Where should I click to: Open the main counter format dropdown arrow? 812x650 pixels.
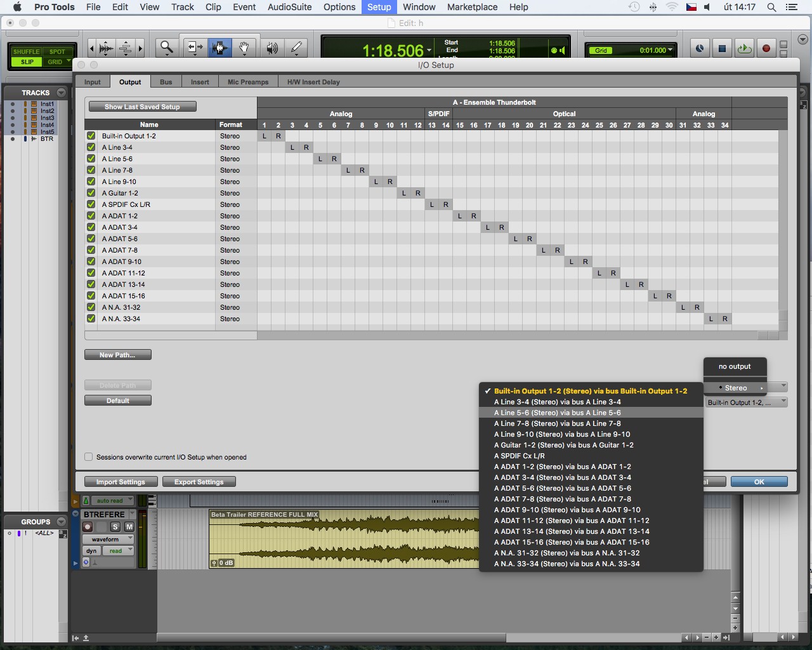[429, 51]
